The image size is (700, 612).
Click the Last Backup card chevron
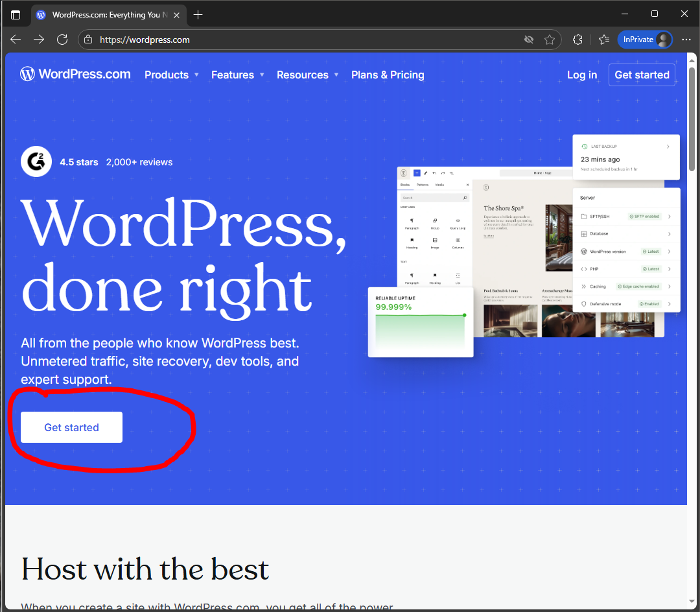pyautogui.click(x=668, y=147)
